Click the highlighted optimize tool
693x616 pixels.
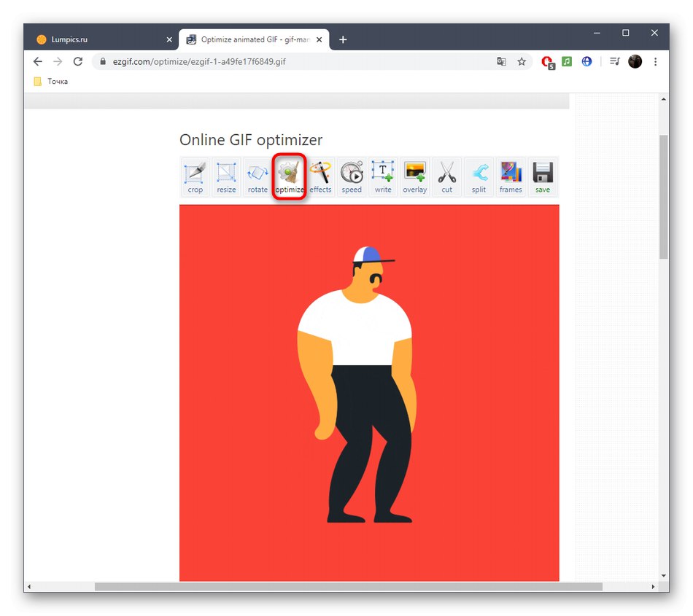click(289, 176)
